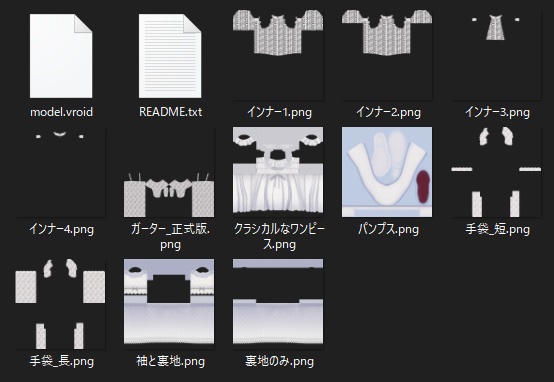Click the file name 手袋_長.png
The image size is (554, 382).
(x=61, y=361)
